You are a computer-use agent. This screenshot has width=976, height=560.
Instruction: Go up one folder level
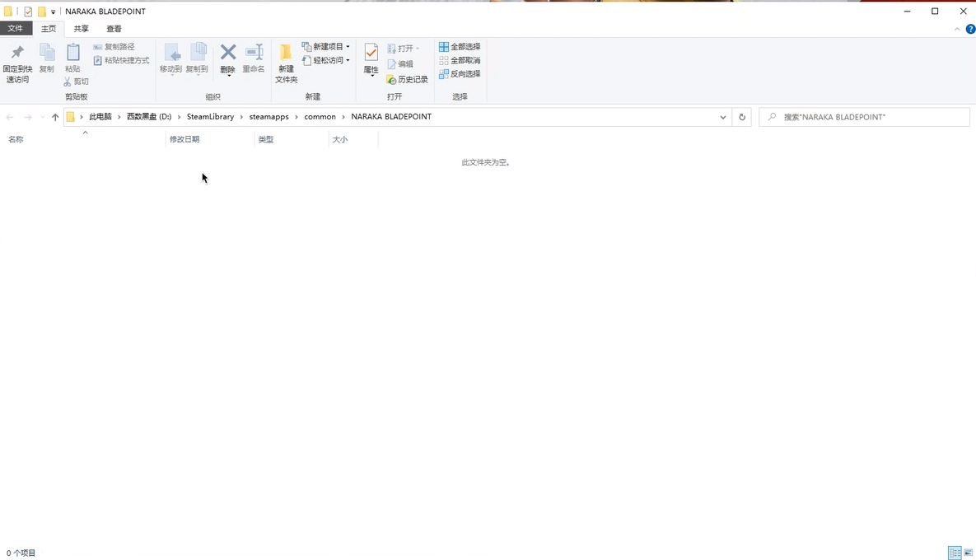coord(55,117)
